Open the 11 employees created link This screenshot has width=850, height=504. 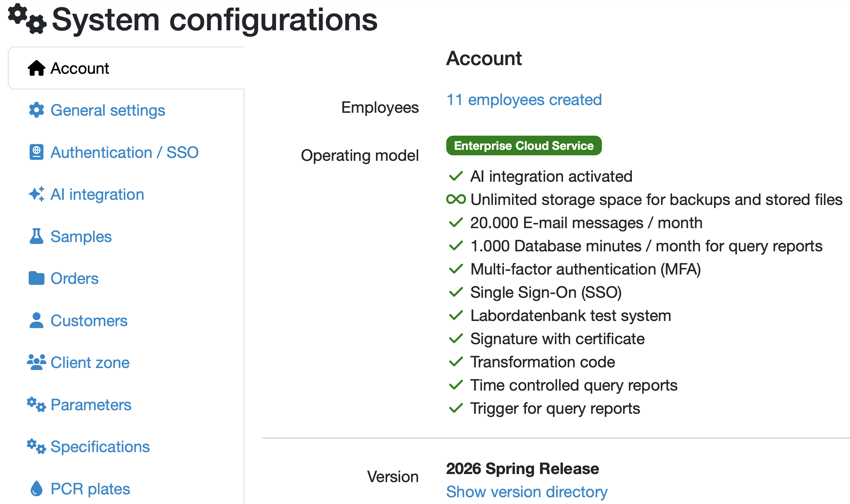point(524,100)
